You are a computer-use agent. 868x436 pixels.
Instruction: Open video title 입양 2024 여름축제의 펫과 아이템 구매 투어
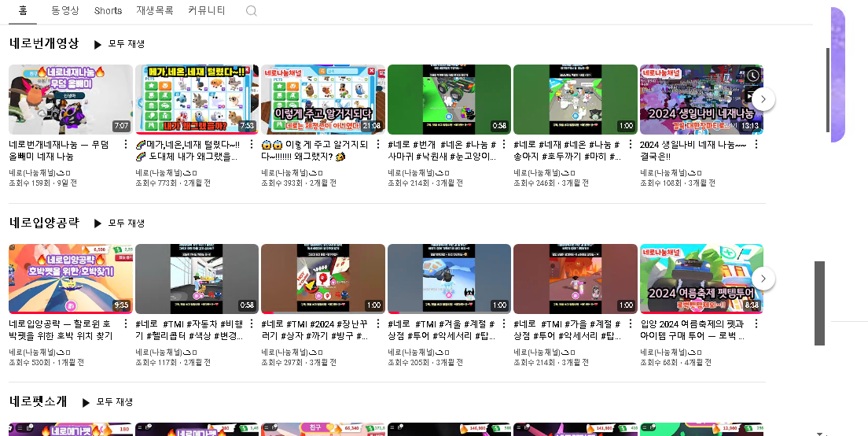(693, 330)
